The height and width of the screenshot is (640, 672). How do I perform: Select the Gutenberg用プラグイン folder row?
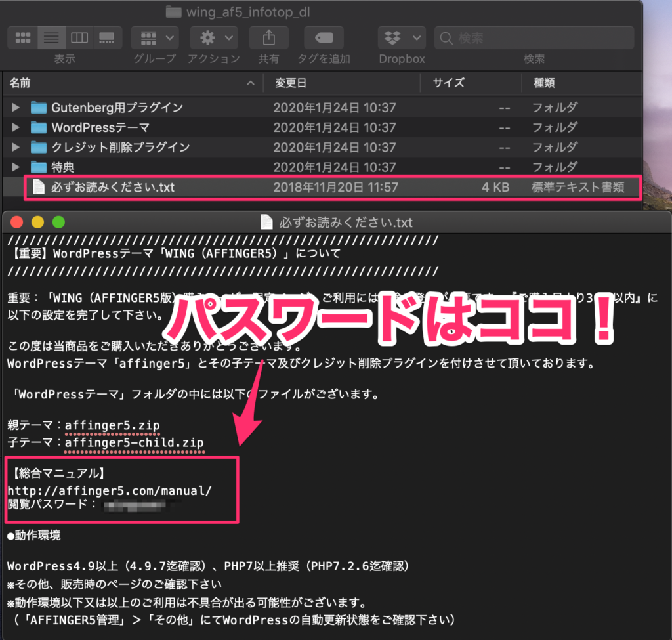[323, 107]
